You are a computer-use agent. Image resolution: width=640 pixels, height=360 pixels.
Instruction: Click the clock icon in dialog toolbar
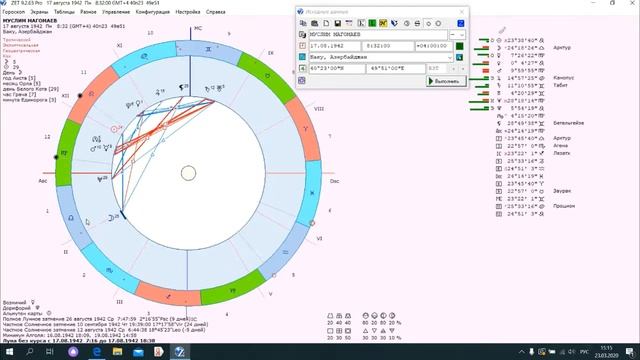coord(407,24)
